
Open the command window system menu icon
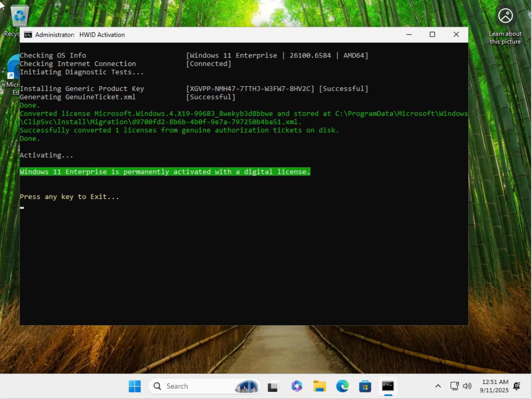pos(28,35)
